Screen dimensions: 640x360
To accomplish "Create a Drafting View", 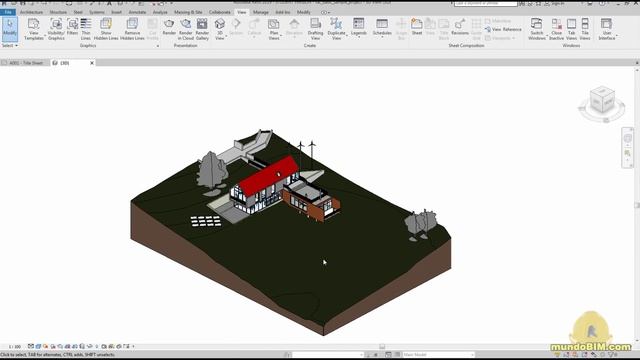I will pyautogui.click(x=315, y=29).
